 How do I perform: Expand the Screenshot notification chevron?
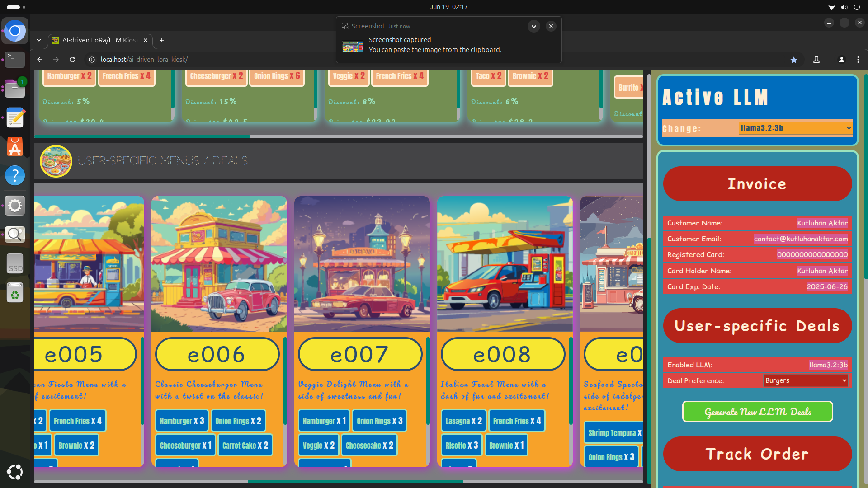pyautogui.click(x=534, y=26)
